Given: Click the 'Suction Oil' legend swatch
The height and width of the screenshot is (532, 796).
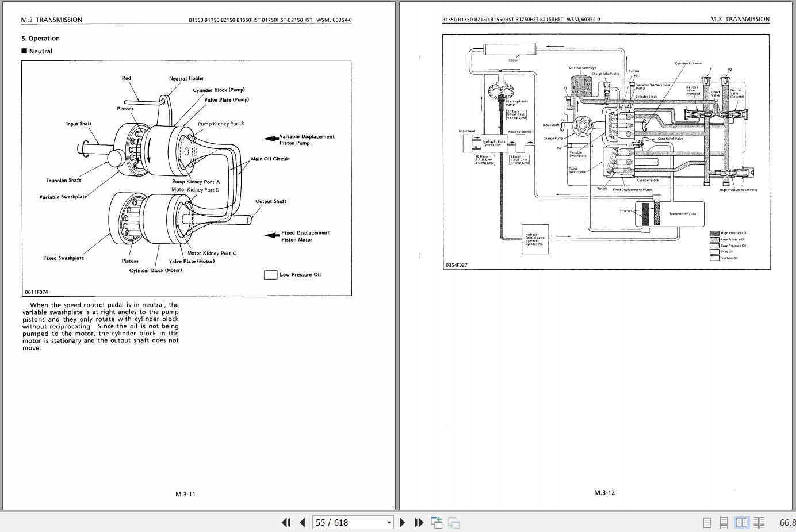Looking at the screenshot, I should [x=714, y=258].
